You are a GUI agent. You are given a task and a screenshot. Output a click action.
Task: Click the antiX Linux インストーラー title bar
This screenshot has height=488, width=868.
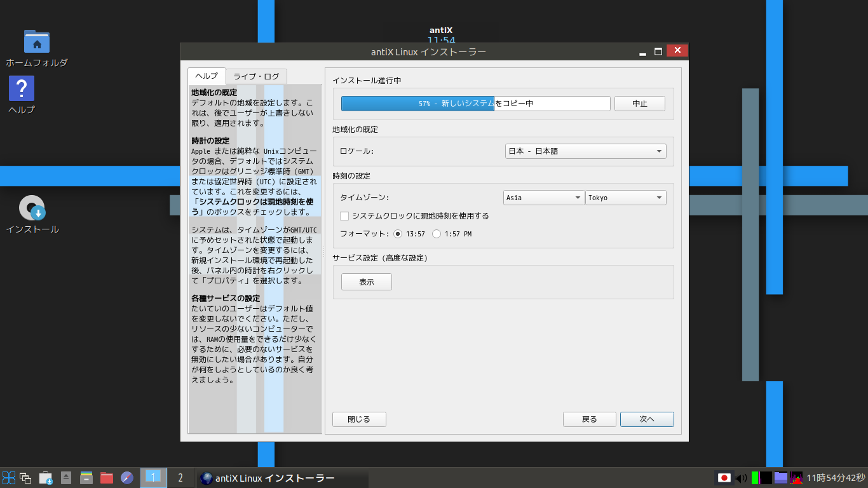point(429,51)
